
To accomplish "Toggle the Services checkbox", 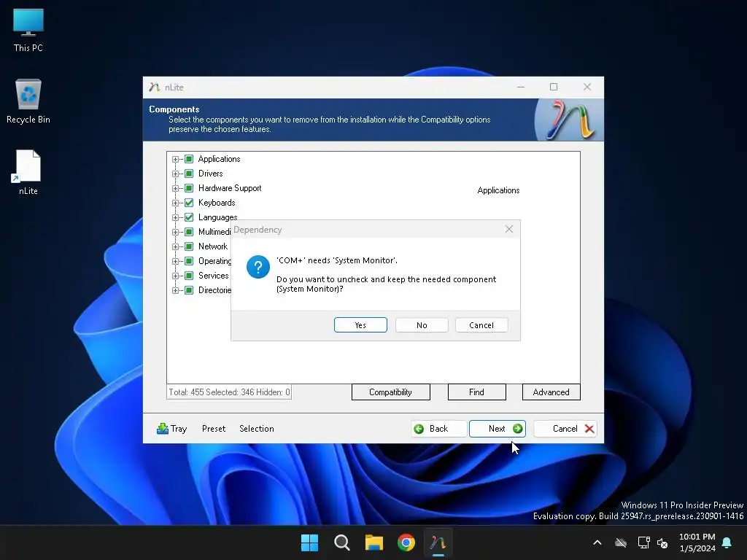I will pos(189,276).
